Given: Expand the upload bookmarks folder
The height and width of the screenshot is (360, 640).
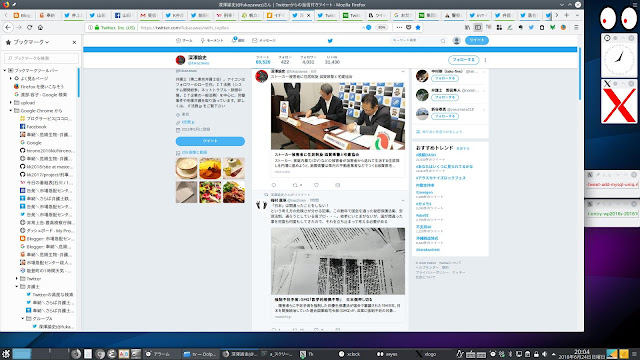Looking at the screenshot, I should tap(11, 102).
